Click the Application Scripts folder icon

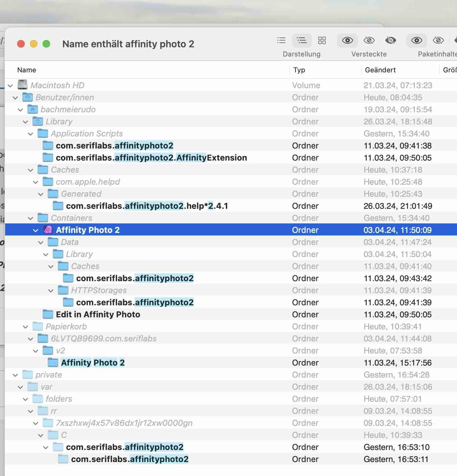43,133
